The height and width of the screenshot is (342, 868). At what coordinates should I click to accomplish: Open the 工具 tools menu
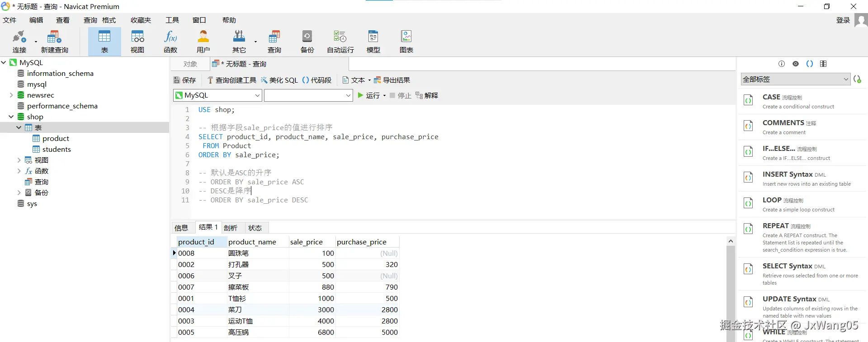coord(172,20)
